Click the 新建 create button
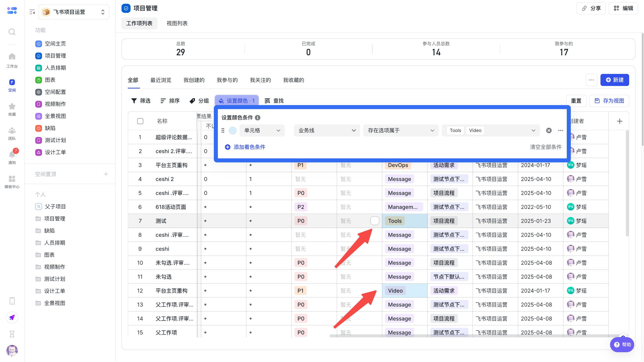 click(x=615, y=80)
